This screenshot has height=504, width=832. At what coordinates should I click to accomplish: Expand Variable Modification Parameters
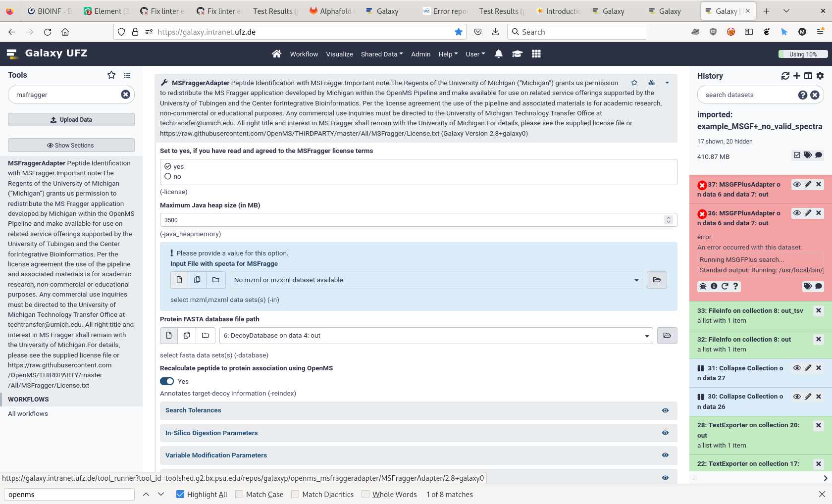point(216,455)
